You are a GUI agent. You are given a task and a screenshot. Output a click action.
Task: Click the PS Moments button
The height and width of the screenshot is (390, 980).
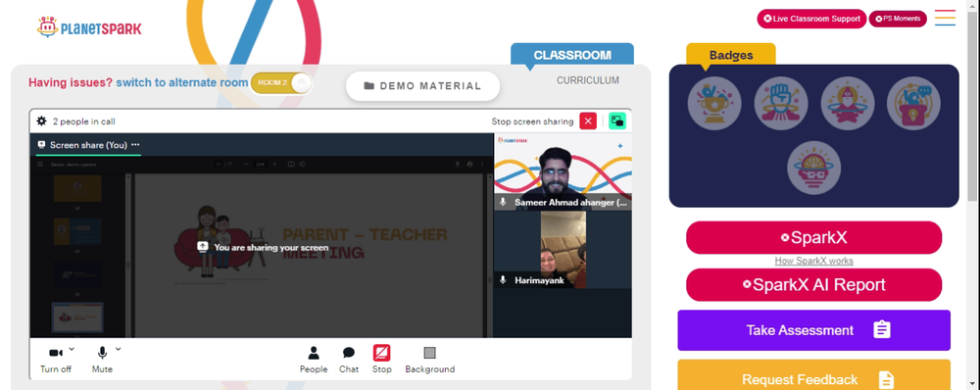pyautogui.click(x=898, y=19)
